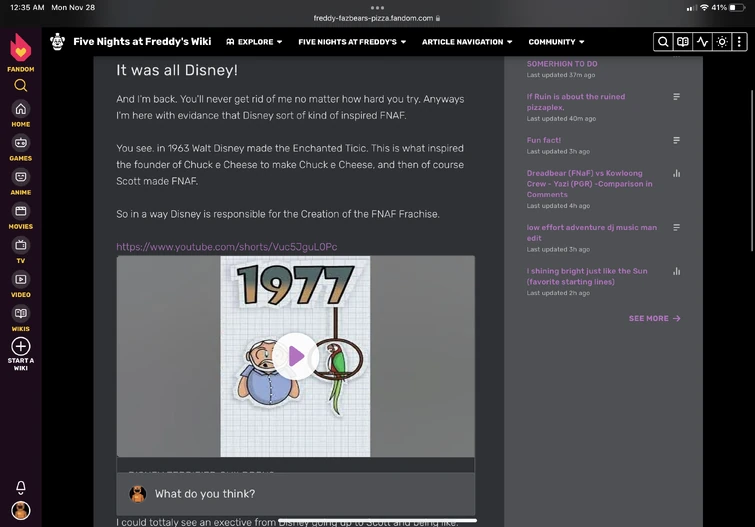Expand the Explore dropdown menu

pyautogui.click(x=254, y=42)
